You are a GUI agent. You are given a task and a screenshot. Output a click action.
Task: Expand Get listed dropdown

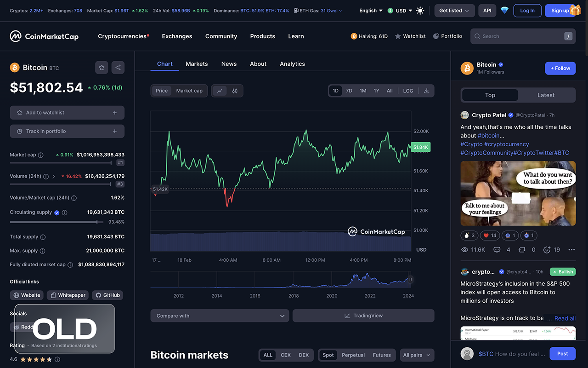pyautogui.click(x=454, y=11)
